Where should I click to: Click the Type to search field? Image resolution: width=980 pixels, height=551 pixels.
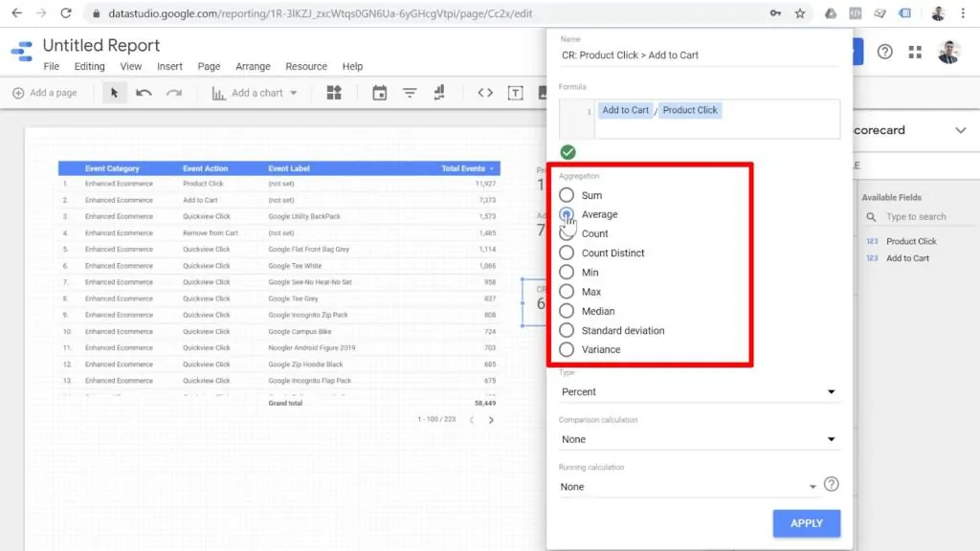pos(919,217)
